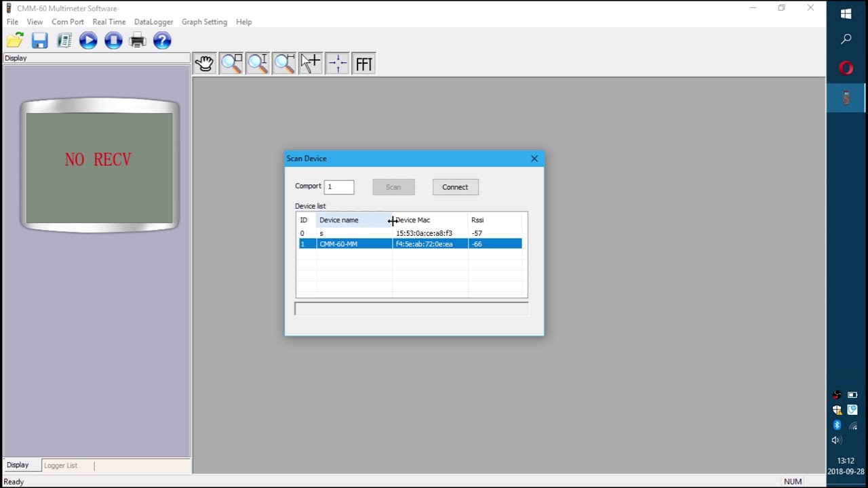Open the battery status tray icon
Image resolution: width=868 pixels, height=488 pixels.
coord(853,395)
